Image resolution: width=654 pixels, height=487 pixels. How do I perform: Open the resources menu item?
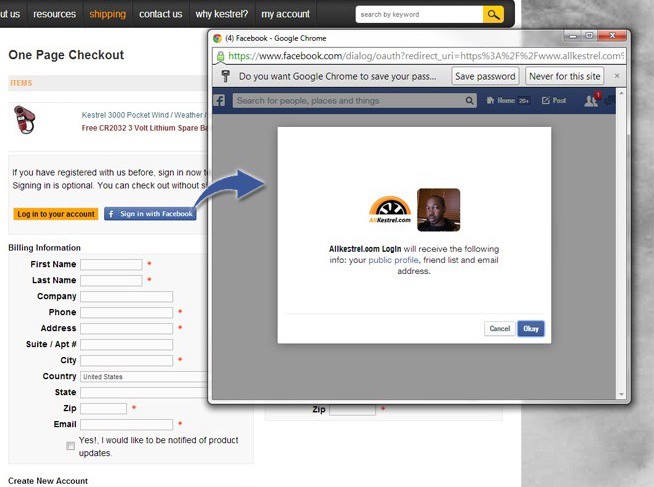(55, 14)
